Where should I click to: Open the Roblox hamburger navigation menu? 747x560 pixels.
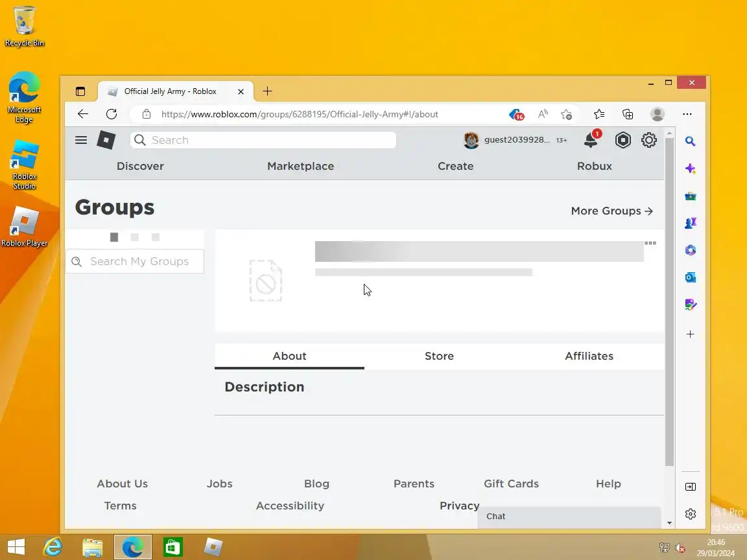81,140
